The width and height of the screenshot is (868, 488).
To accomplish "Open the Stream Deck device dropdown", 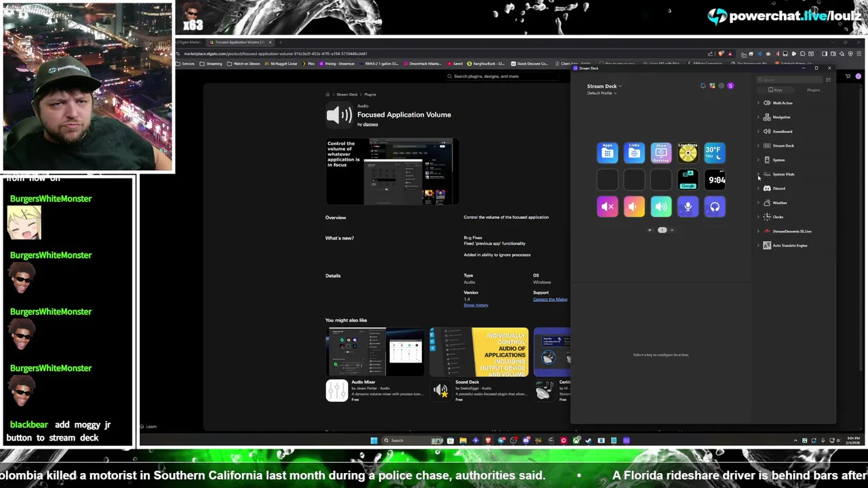I will [x=604, y=86].
